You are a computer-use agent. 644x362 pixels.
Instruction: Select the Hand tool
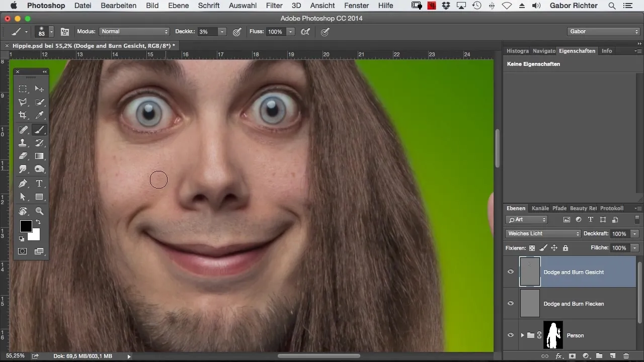pos(23,211)
